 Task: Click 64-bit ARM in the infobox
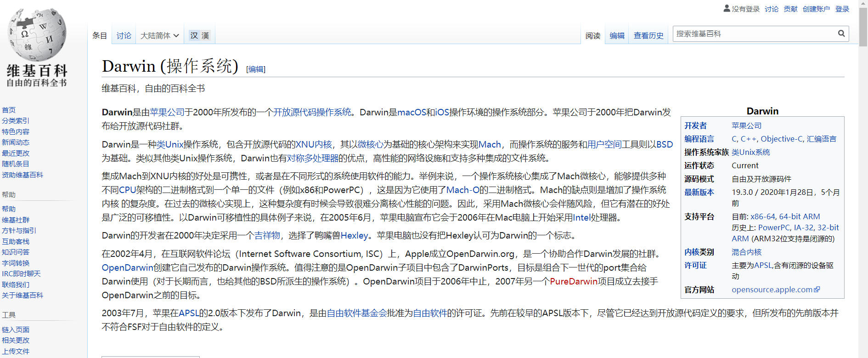click(x=800, y=216)
